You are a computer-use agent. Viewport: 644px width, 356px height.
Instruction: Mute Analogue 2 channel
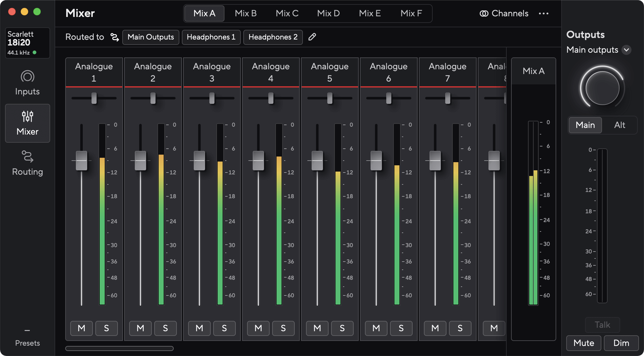tap(140, 328)
